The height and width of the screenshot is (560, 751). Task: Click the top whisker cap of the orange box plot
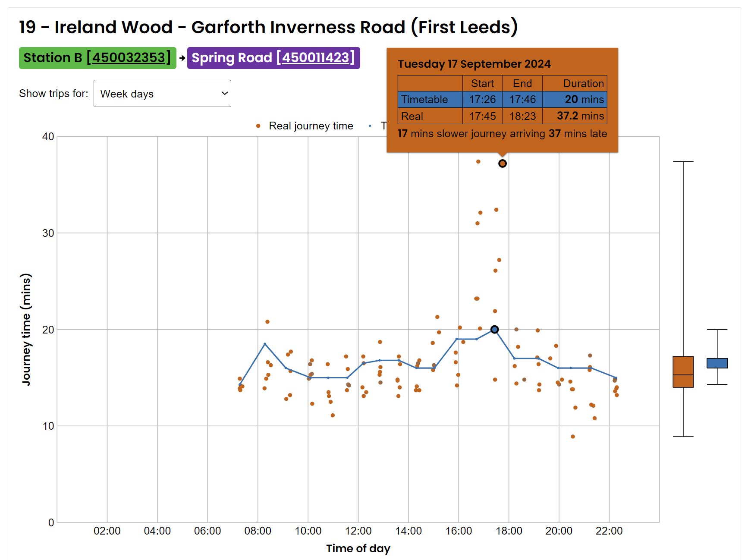[x=683, y=162]
